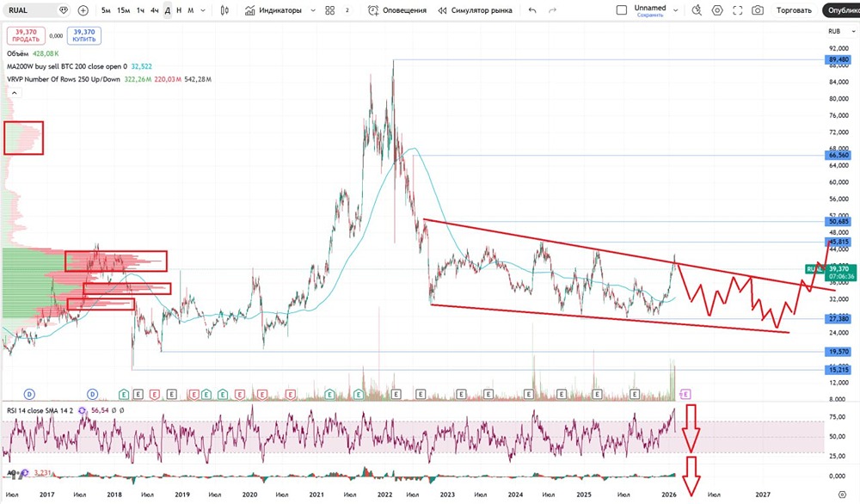Screen dimensions: 860x504
Task: Click the 66,560 price level label
Action: click(x=838, y=155)
